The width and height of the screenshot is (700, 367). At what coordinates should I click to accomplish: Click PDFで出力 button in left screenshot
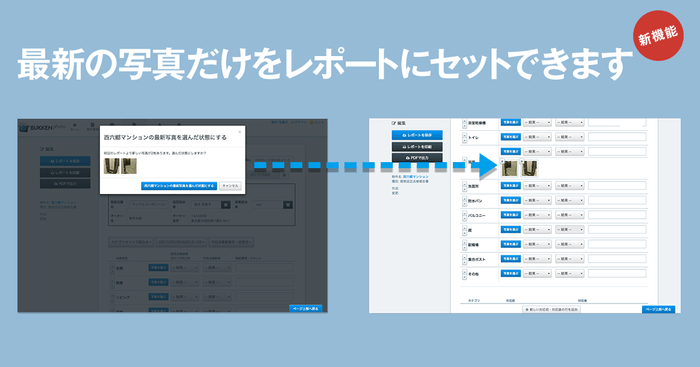tap(65, 184)
